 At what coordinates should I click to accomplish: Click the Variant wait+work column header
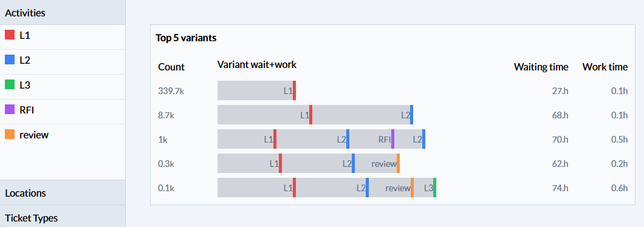[x=257, y=64]
